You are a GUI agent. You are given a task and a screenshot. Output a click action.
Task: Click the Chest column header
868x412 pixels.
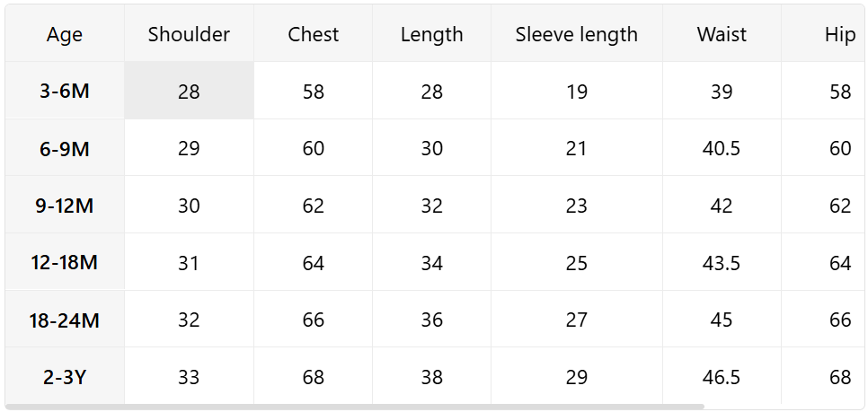coord(313,33)
